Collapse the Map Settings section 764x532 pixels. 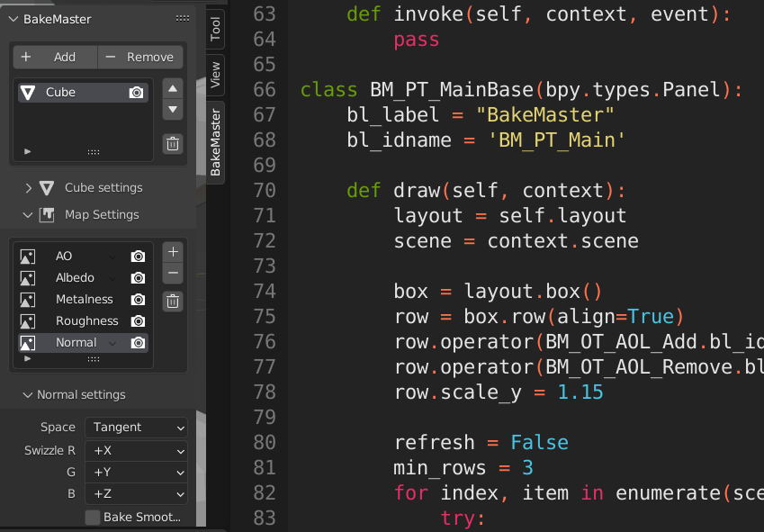(28, 215)
